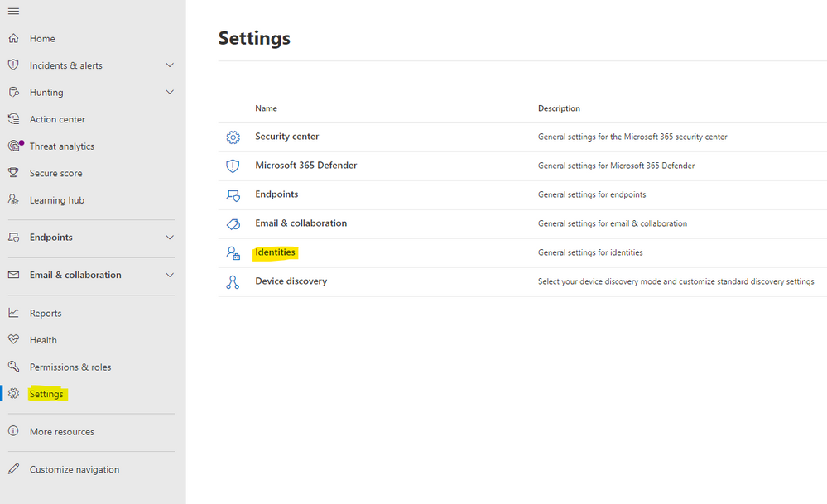This screenshot has height=504, width=827.
Task: Expand the Hunting section chevron
Action: click(x=170, y=92)
